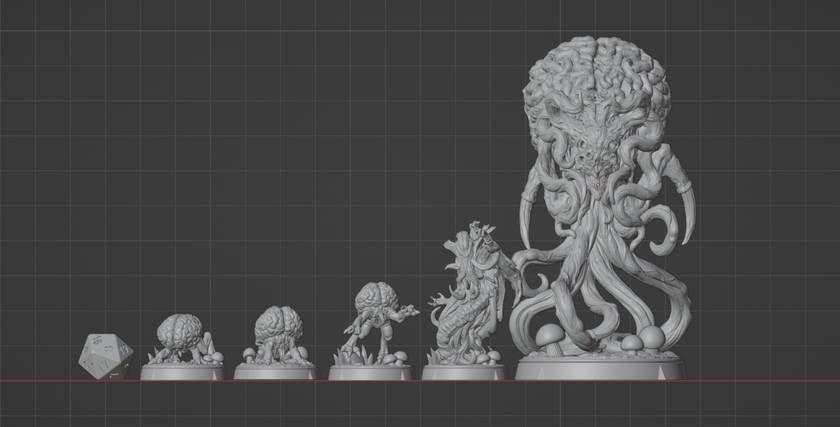Click the 16 face on the dice
The image size is (840, 427).
98,340
